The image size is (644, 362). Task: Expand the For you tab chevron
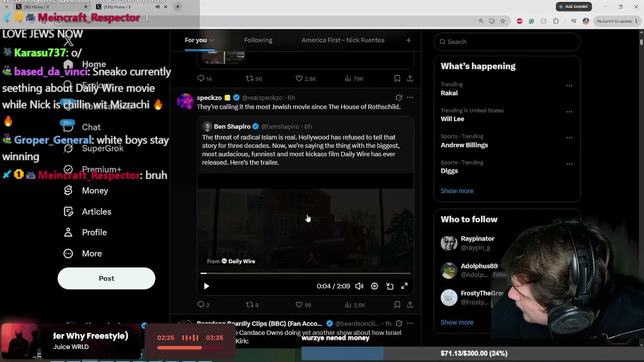pos(212,40)
